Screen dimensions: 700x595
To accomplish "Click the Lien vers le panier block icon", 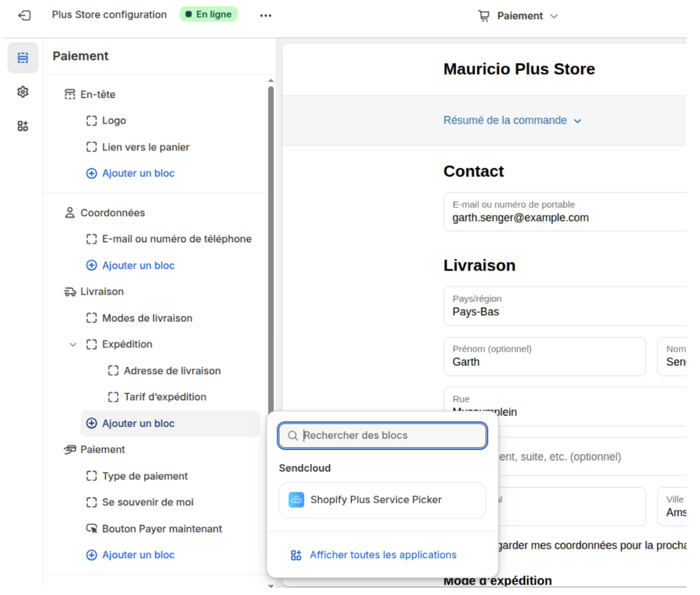I will [92, 147].
